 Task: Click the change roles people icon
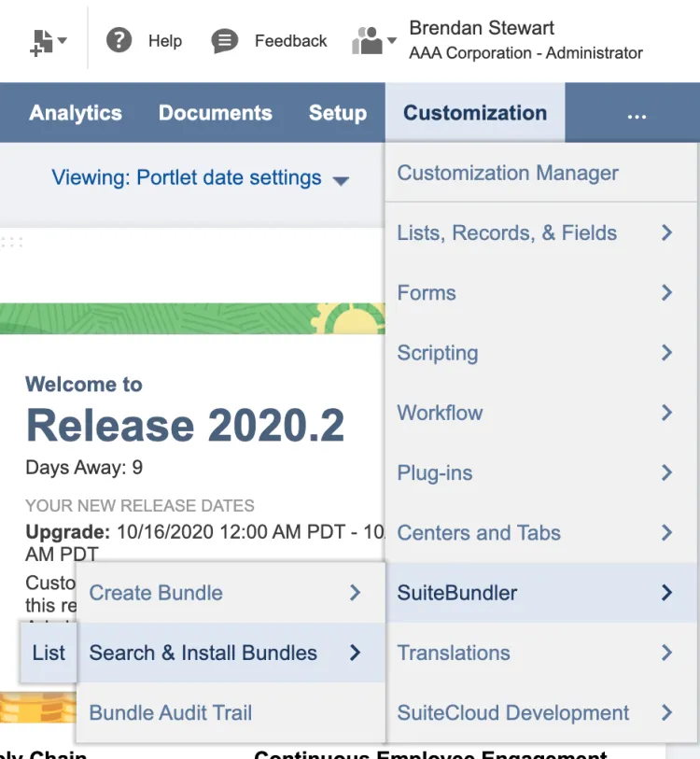click(x=367, y=41)
